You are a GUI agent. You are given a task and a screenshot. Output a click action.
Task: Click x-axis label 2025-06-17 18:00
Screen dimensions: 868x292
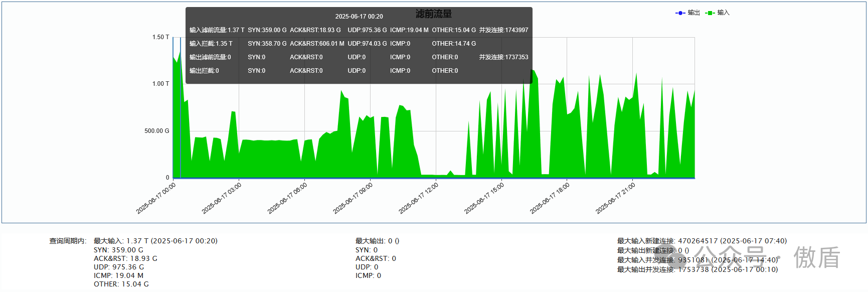click(550, 198)
